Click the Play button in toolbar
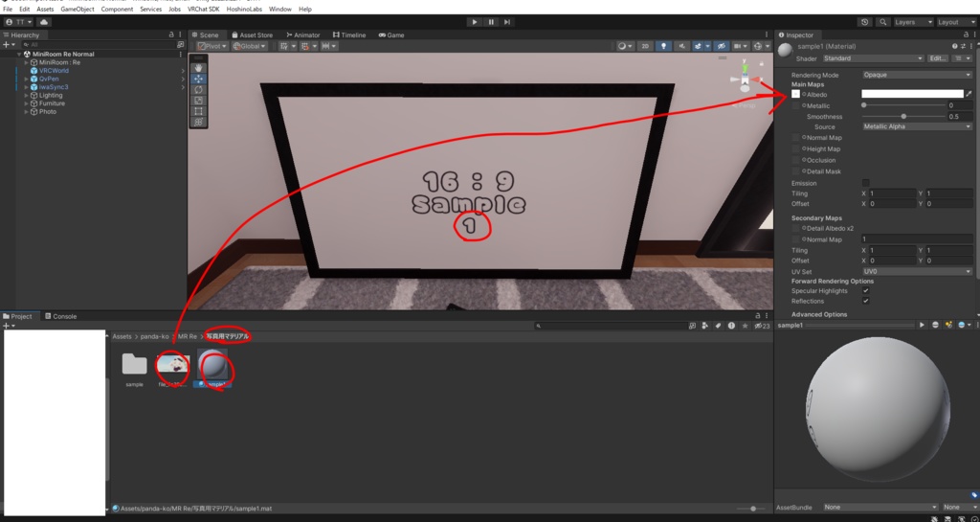Image resolution: width=980 pixels, height=522 pixels. click(x=475, y=22)
